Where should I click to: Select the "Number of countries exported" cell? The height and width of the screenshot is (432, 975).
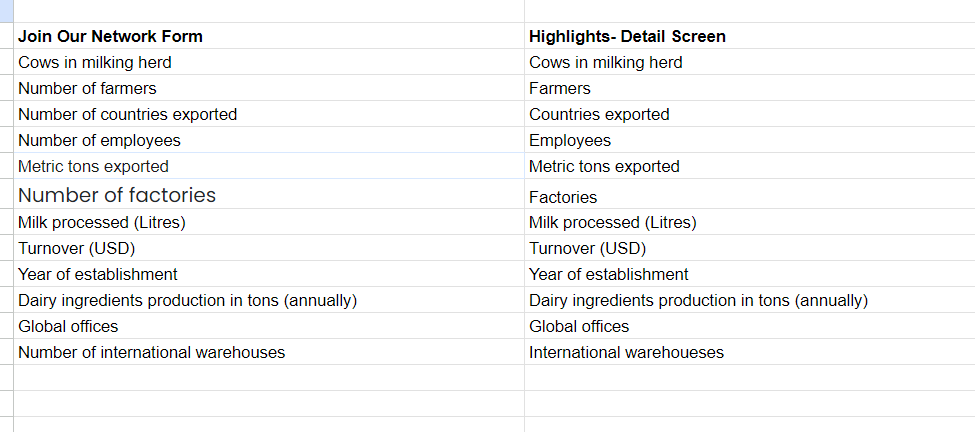127,114
